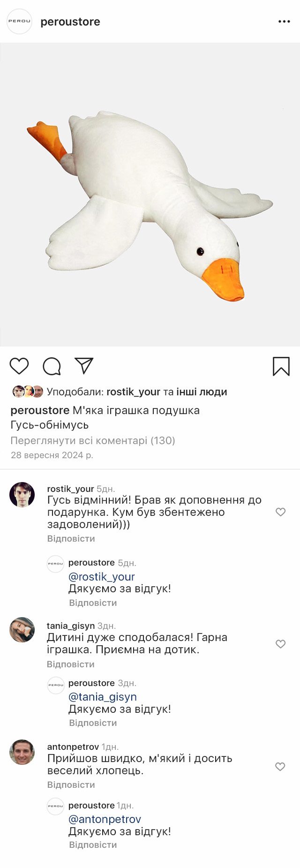Open the three-dots more options menu
The height and width of the screenshot is (868, 300).
(284, 22)
